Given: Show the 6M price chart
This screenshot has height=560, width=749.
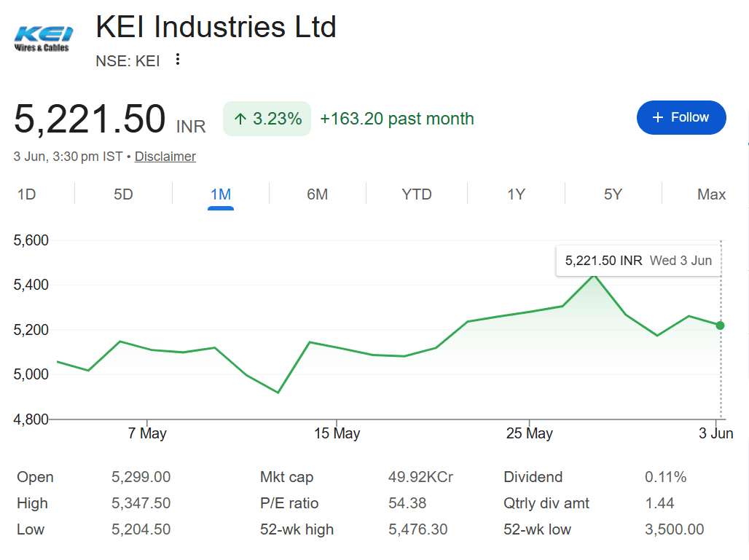Looking at the screenshot, I should [x=317, y=194].
